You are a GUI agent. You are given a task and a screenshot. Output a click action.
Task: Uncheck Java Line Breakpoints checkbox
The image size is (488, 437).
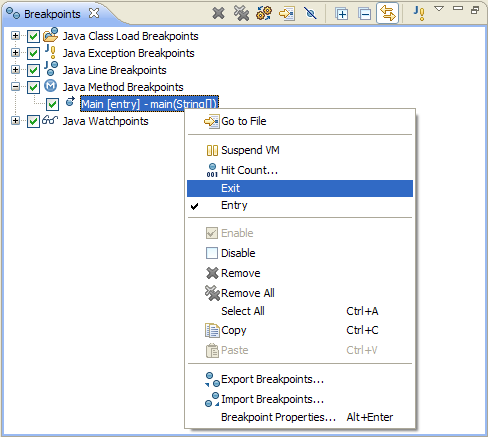[33, 70]
